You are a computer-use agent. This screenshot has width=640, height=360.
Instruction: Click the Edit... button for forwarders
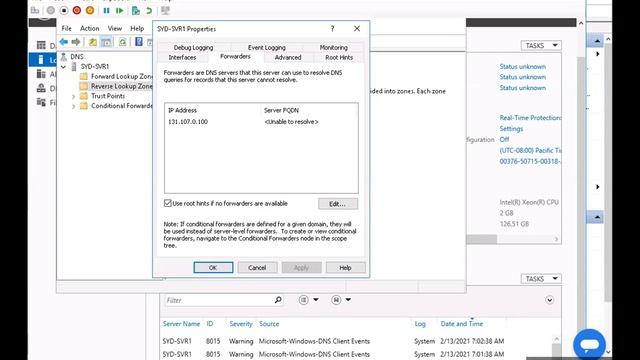tap(338, 204)
